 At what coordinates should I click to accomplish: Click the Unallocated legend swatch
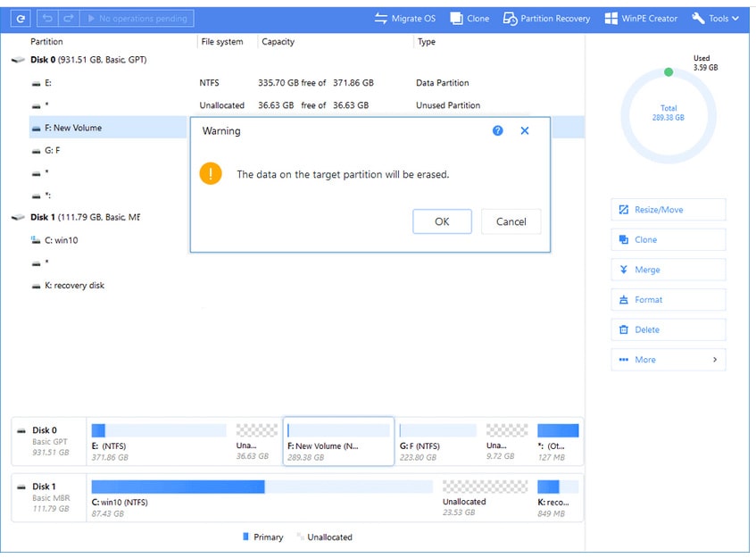300,537
